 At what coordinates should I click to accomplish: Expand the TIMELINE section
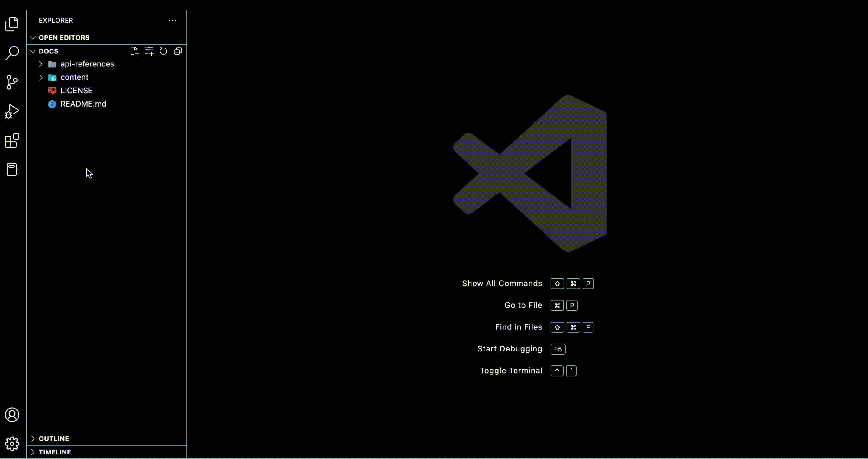[x=55, y=452]
